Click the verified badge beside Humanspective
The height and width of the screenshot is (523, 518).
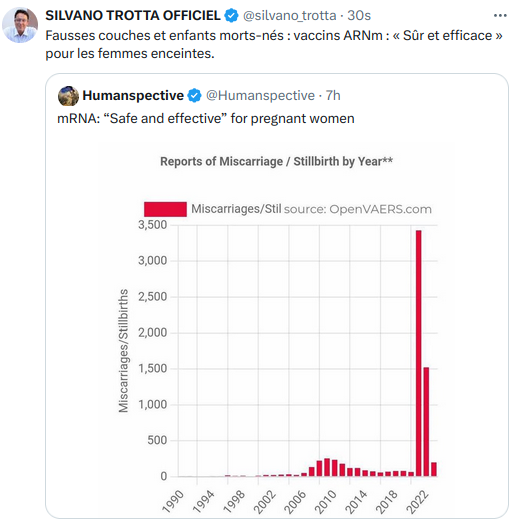click(194, 96)
